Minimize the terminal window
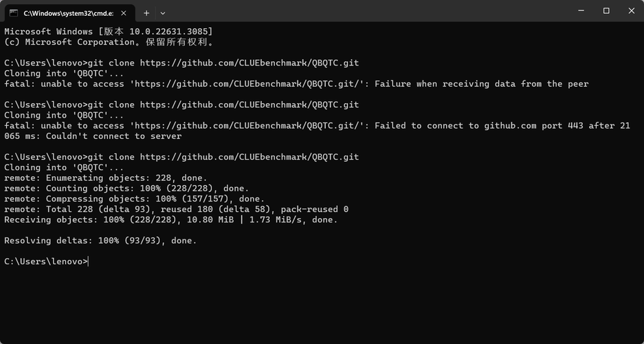The height and width of the screenshot is (344, 644). point(576,11)
